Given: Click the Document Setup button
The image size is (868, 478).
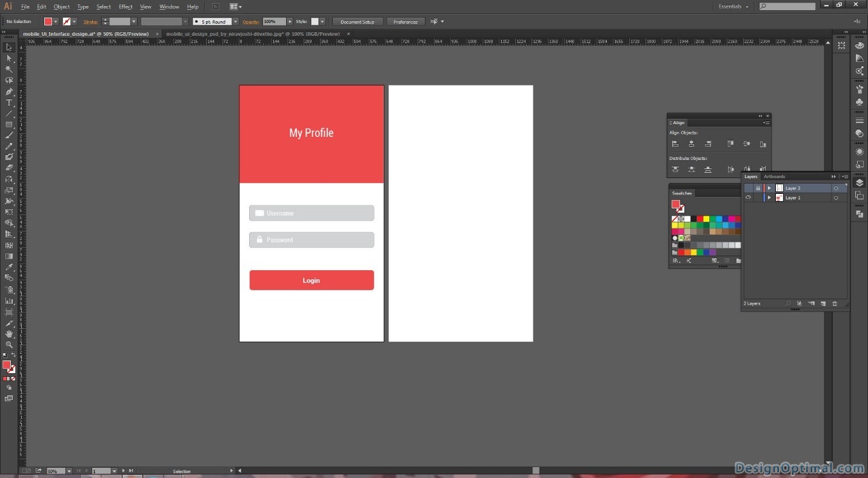Looking at the screenshot, I should point(357,22).
